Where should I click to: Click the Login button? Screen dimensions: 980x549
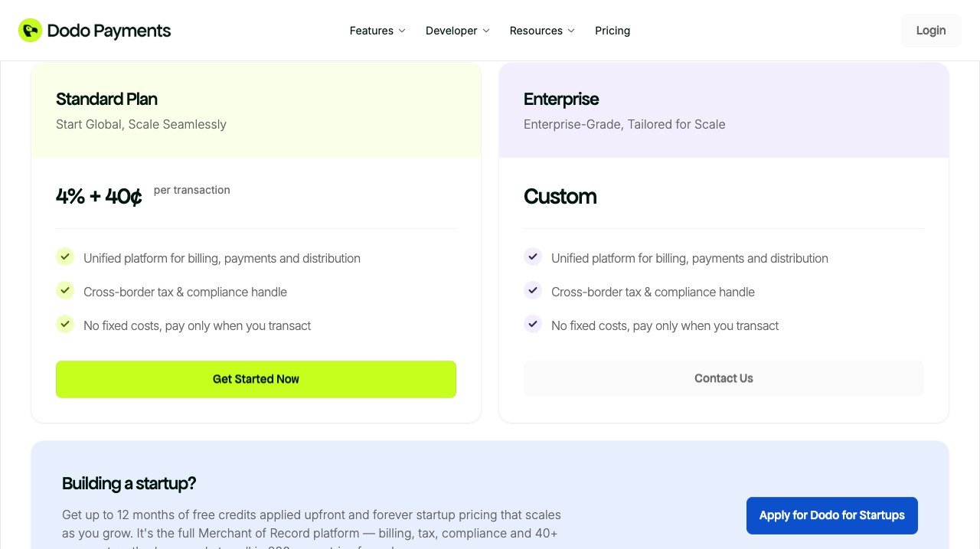pos(931,31)
